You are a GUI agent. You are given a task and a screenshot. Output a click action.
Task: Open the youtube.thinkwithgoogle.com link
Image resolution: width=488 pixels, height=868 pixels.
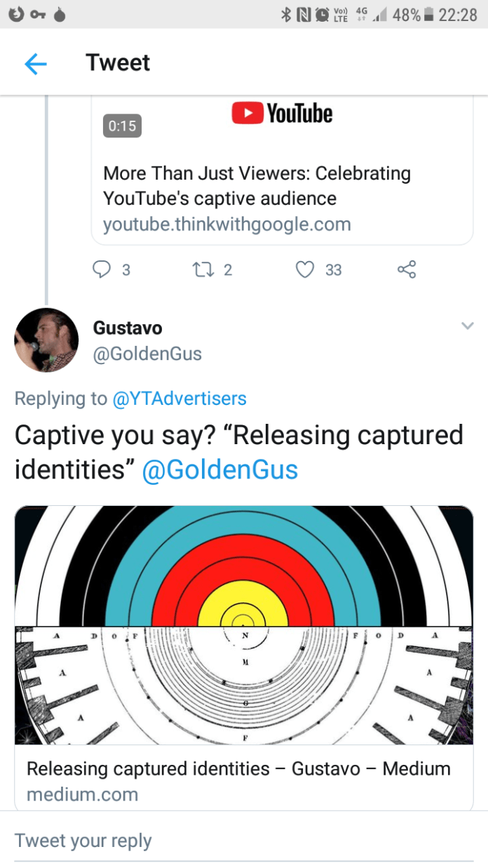226,225
